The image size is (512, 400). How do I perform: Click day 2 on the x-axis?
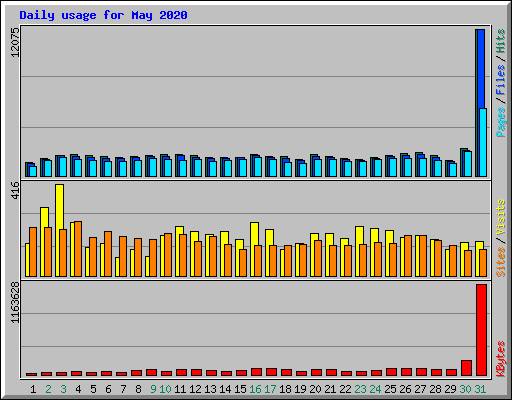48,389
